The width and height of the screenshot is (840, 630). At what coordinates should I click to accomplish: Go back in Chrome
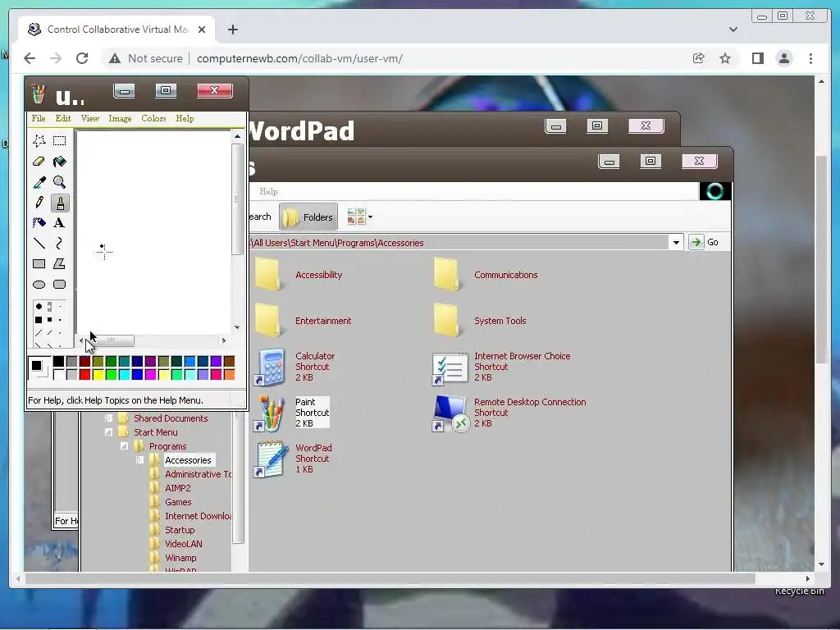click(30, 58)
